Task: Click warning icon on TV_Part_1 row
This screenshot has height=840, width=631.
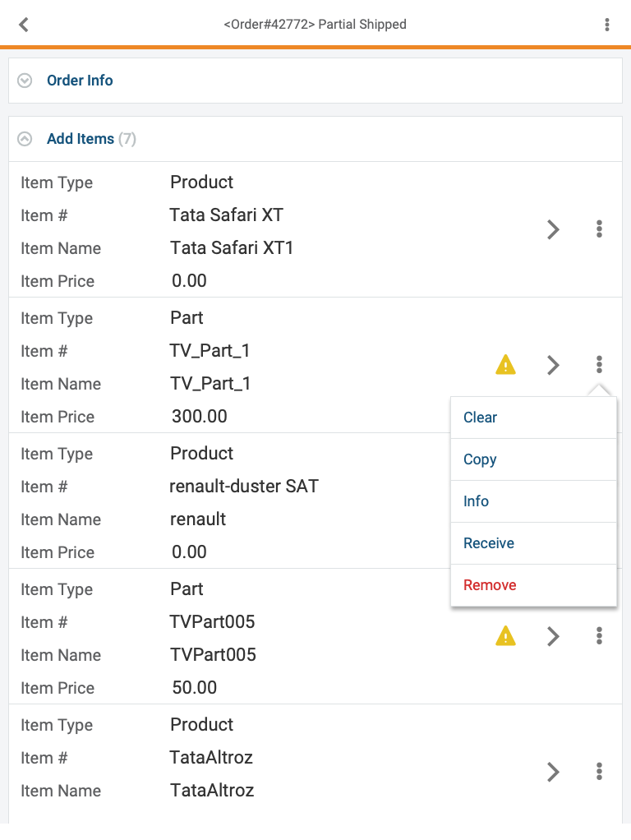Action: [505, 365]
